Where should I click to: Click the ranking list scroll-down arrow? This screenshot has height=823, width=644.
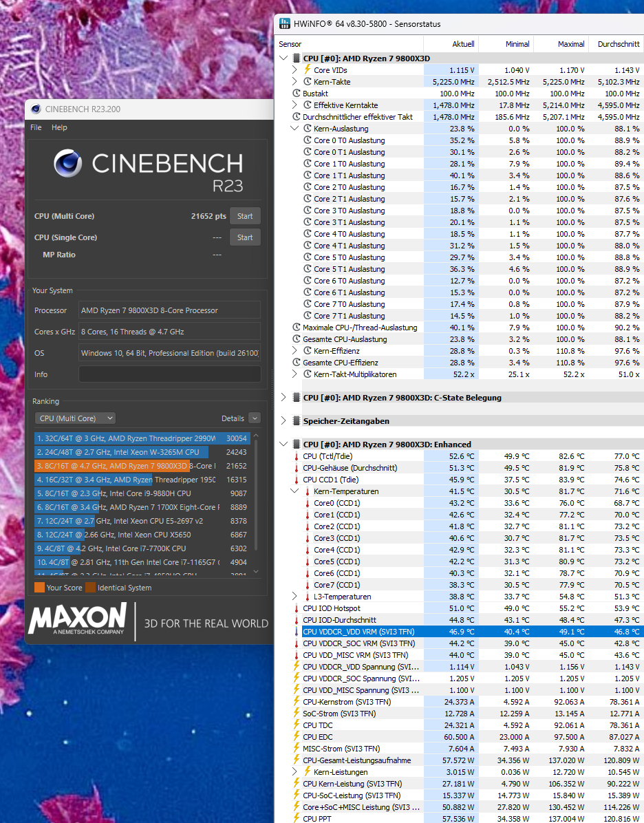256,572
